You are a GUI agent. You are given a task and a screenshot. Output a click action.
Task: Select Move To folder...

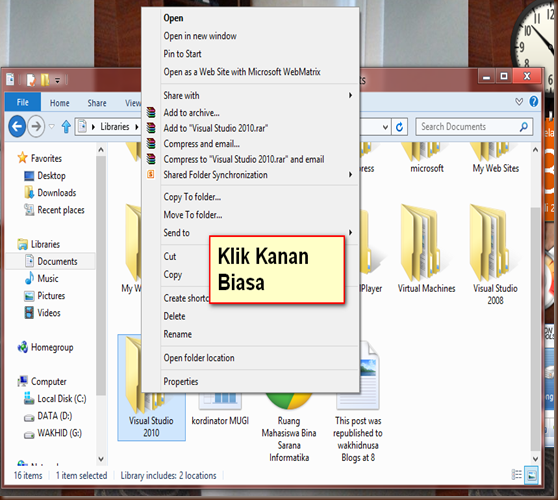[x=193, y=215]
